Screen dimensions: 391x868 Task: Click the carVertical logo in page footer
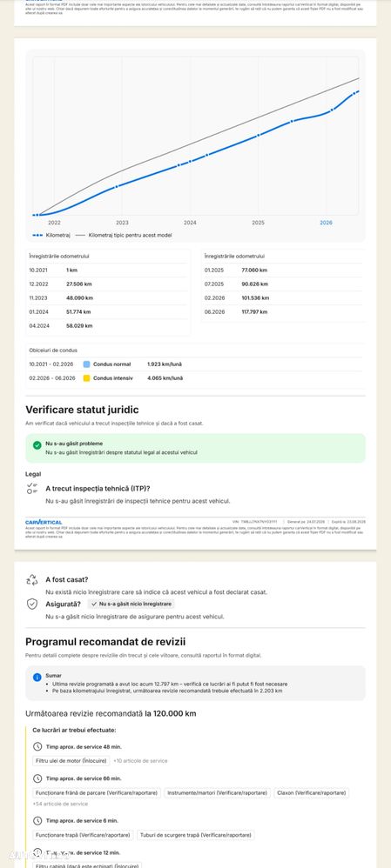pyautogui.click(x=44, y=522)
